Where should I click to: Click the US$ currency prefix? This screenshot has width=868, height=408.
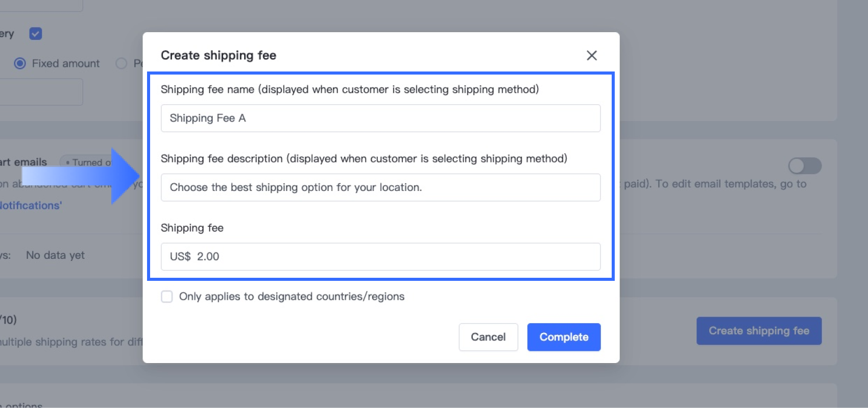click(x=180, y=256)
